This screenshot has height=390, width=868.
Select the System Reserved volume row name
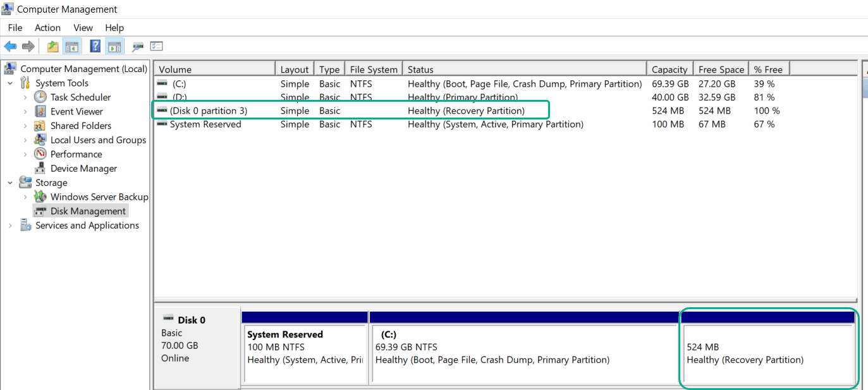(205, 125)
